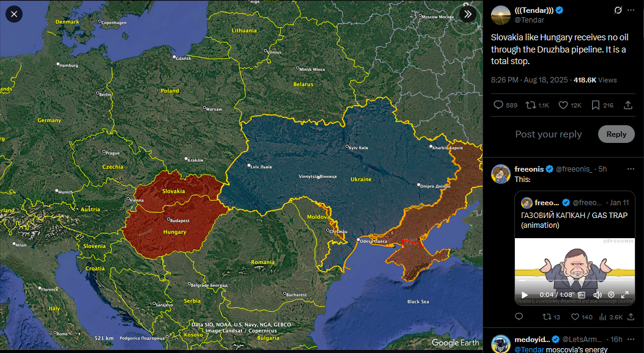The width and height of the screenshot is (644, 353).
Task: Share the freeonis reply
Action: 631,316
